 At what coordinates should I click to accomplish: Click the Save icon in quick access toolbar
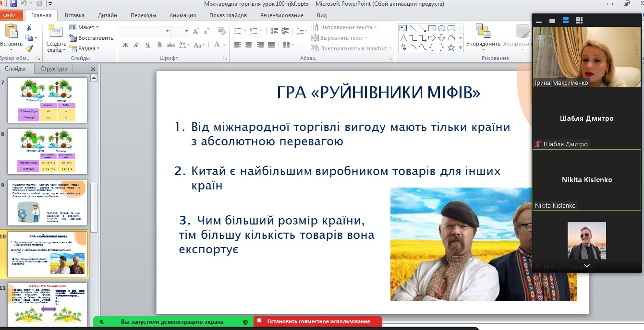pos(12,4)
